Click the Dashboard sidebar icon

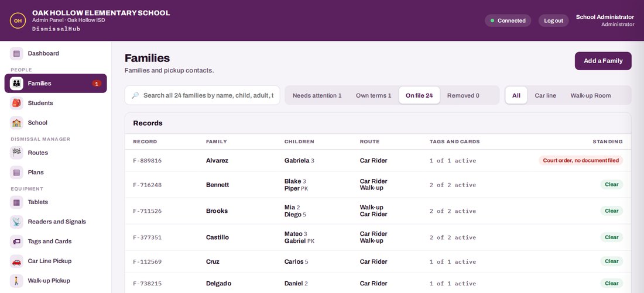(16, 53)
